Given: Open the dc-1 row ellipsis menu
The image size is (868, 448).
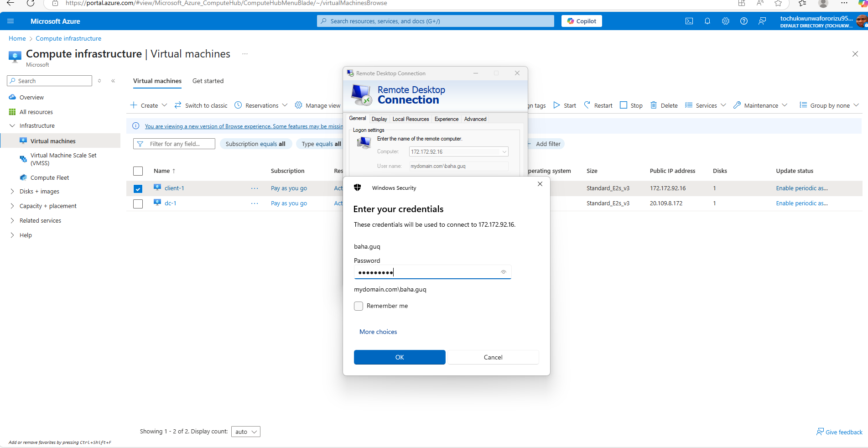Looking at the screenshot, I should [x=255, y=203].
